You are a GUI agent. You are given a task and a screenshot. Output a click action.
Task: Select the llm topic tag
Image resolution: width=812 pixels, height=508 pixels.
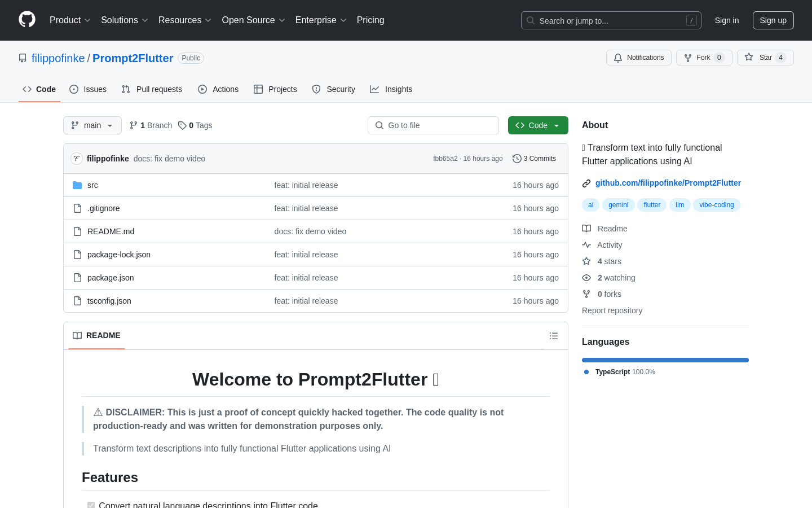point(680,205)
